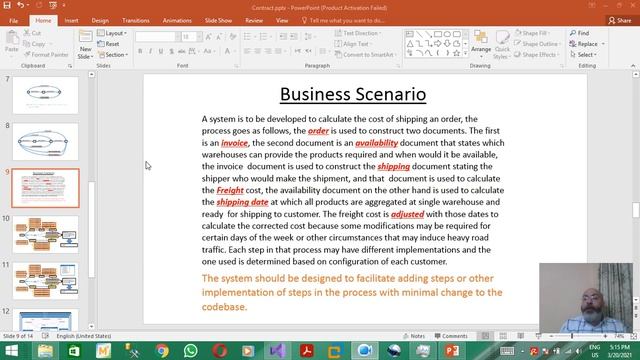Click zoom in plus on status bar

tap(605, 336)
